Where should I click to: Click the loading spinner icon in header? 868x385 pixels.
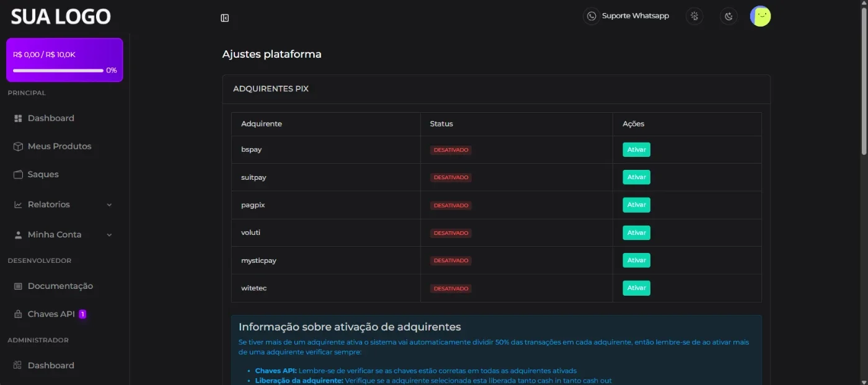(x=694, y=16)
